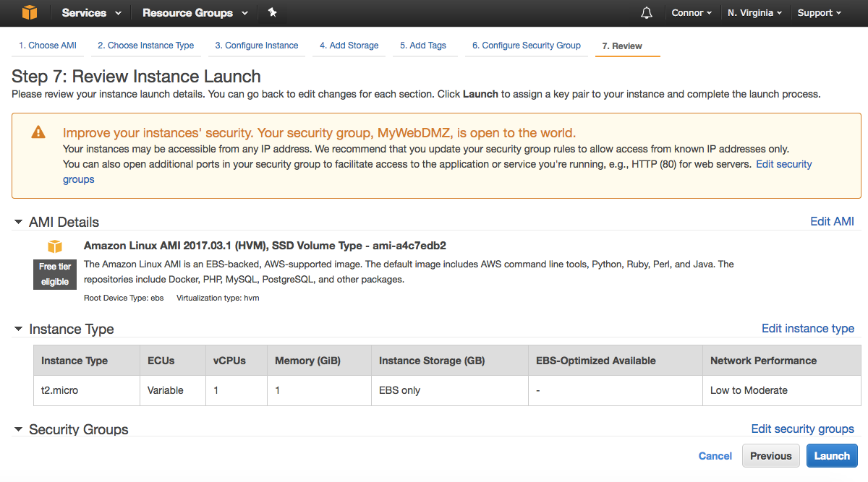Click the pin shortcut icon in navbar
The height and width of the screenshot is (482, 868).
click(x=272, y=12)
